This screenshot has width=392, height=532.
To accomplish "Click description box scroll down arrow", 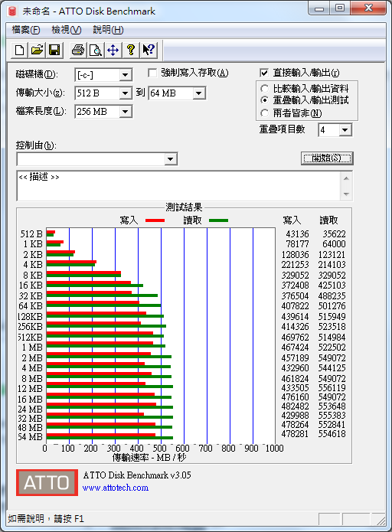I will click(x=346, y=194).
